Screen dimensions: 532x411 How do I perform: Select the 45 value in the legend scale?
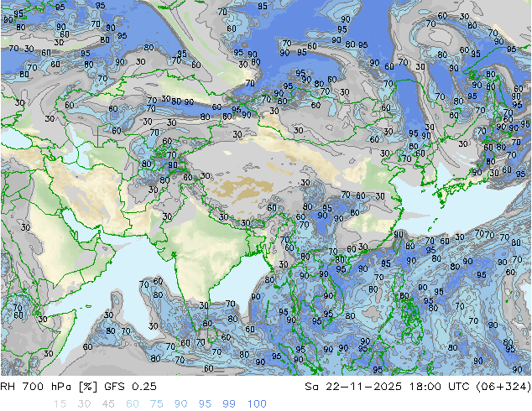[108, 404]
